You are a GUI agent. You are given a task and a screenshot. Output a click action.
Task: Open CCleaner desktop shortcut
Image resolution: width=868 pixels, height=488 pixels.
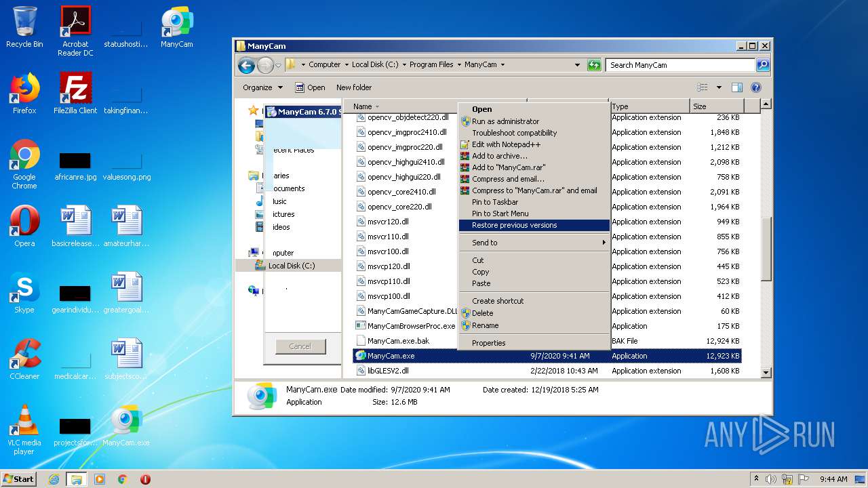[x=24, y=359]
